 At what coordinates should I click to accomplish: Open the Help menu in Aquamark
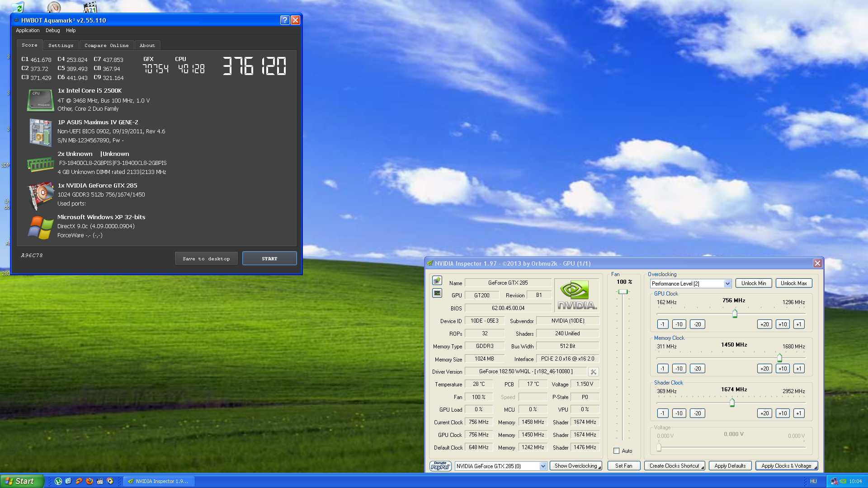click(71, 30)
